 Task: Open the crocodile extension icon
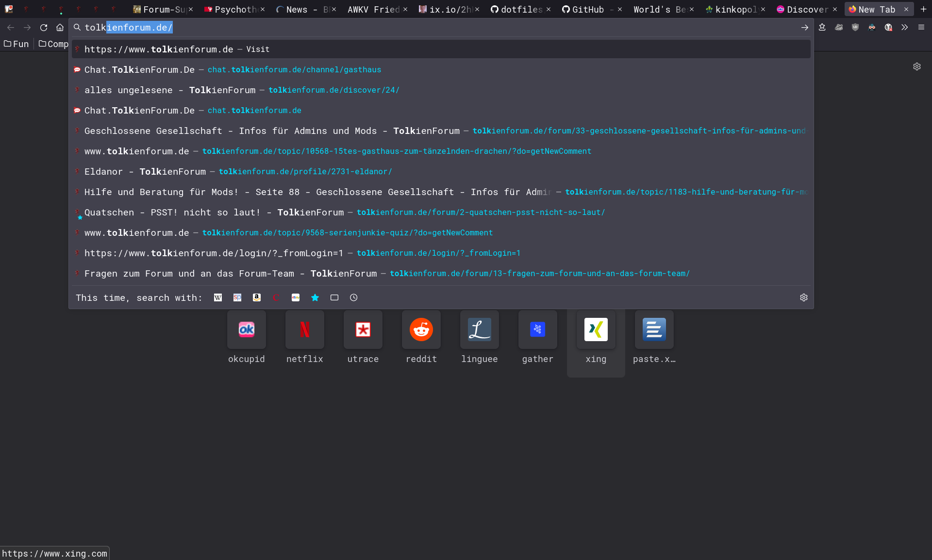pyautogui.click(x=839, y=27)
